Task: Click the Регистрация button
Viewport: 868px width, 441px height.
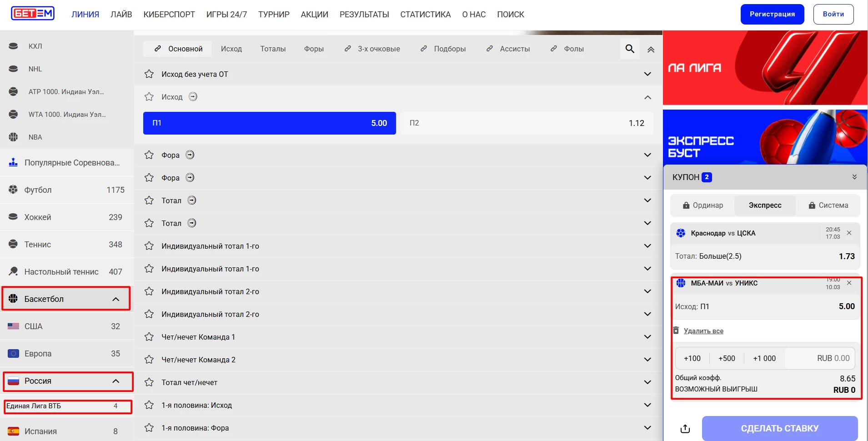Action: [x=772, y=14]
